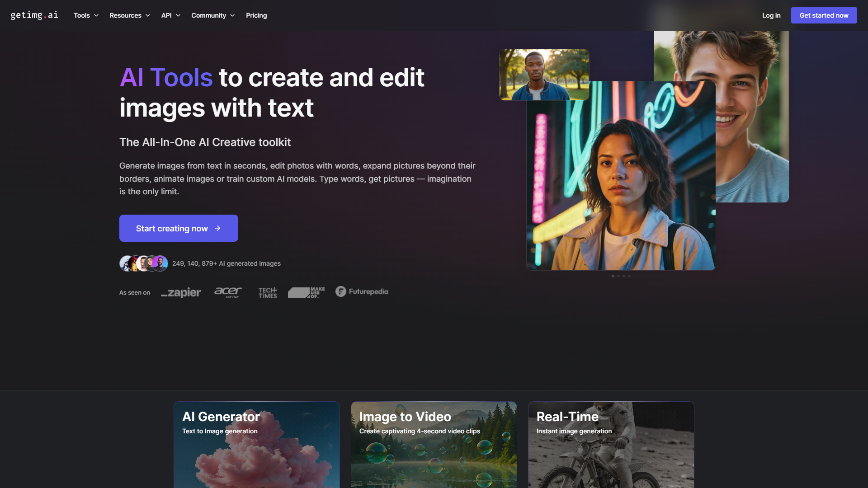This screenshot has height=488, width=868.
Task: Open the AI Generator card
Action: 256,444
